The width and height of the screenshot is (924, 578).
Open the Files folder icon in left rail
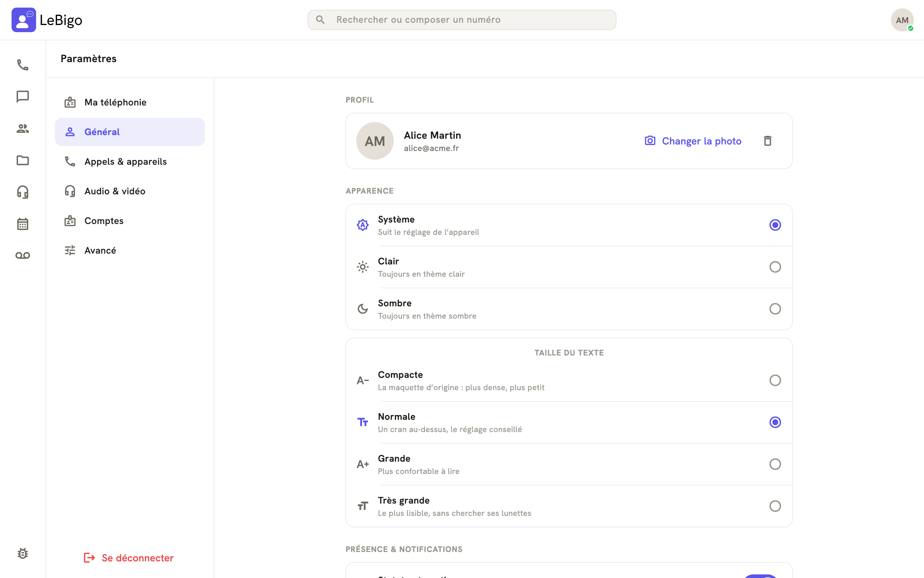point(22,160)
